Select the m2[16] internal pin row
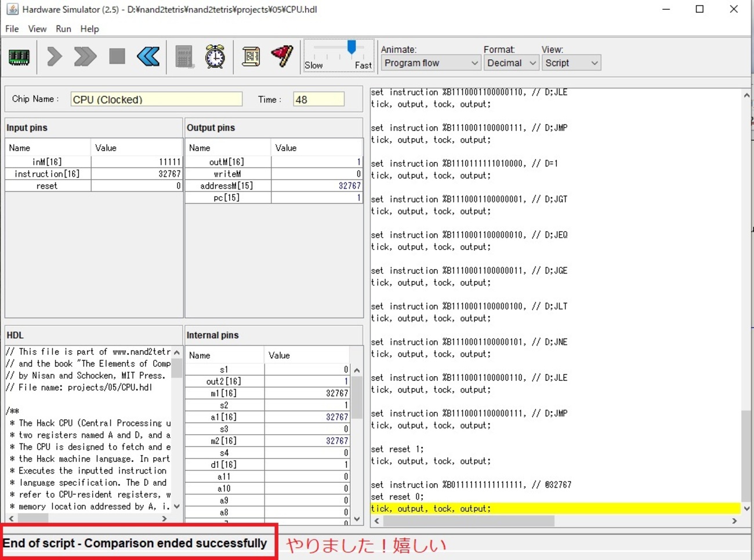Viewport: 754px width, 560px height. click(x=267, y=441)
